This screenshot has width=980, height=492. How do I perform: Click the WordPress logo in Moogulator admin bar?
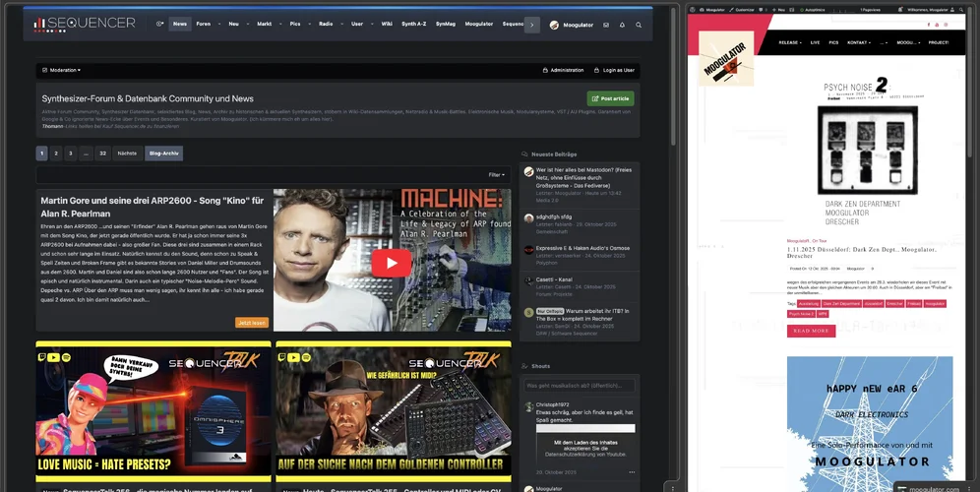692,10
